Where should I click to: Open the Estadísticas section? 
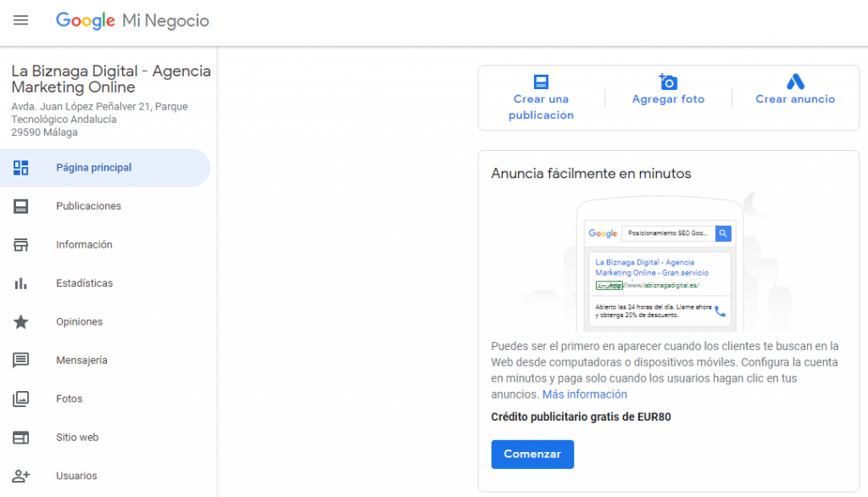point(105,283)
